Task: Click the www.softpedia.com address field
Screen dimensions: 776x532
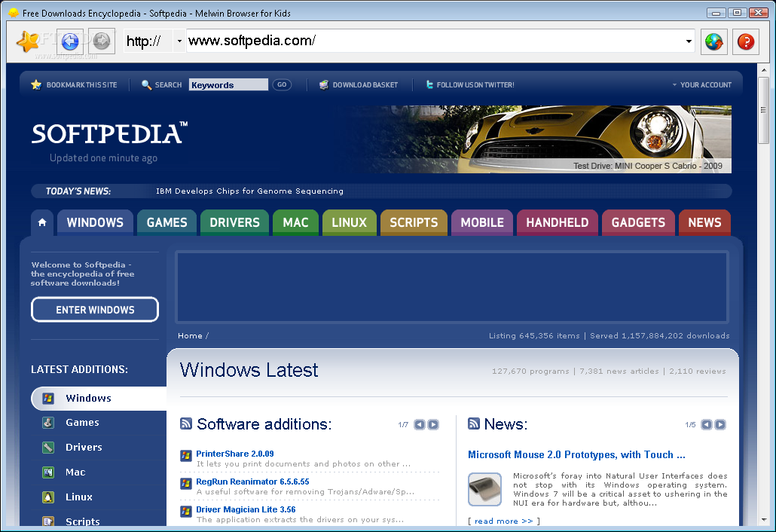Action: pos(435,41)
